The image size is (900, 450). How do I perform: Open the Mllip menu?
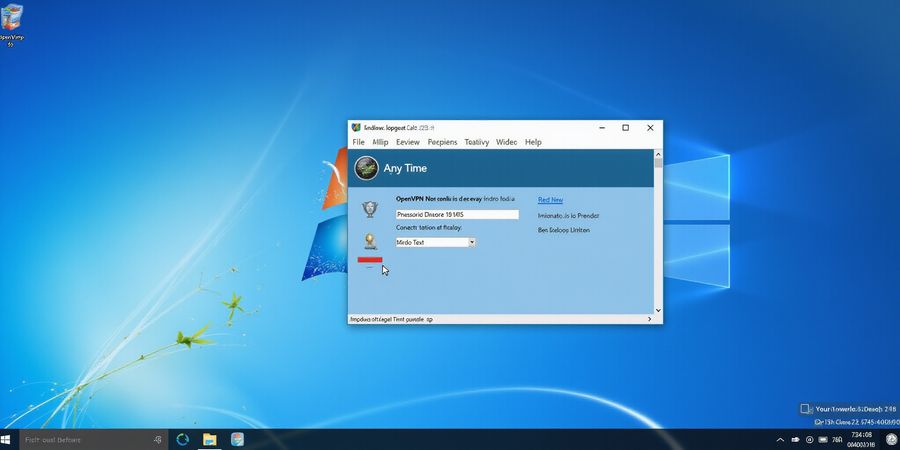coord(380,142)
